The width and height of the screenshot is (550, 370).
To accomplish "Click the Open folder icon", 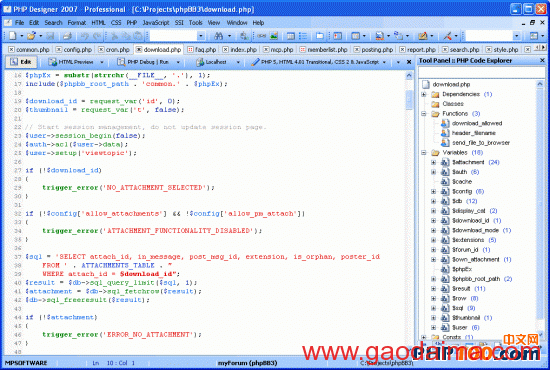I will pos(32,36).
